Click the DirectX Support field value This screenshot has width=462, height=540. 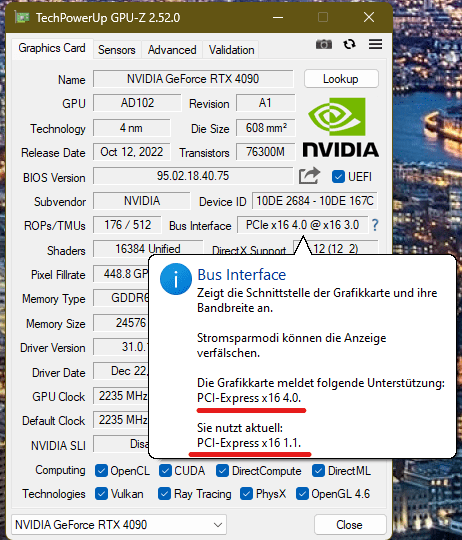tap(336, 248)
